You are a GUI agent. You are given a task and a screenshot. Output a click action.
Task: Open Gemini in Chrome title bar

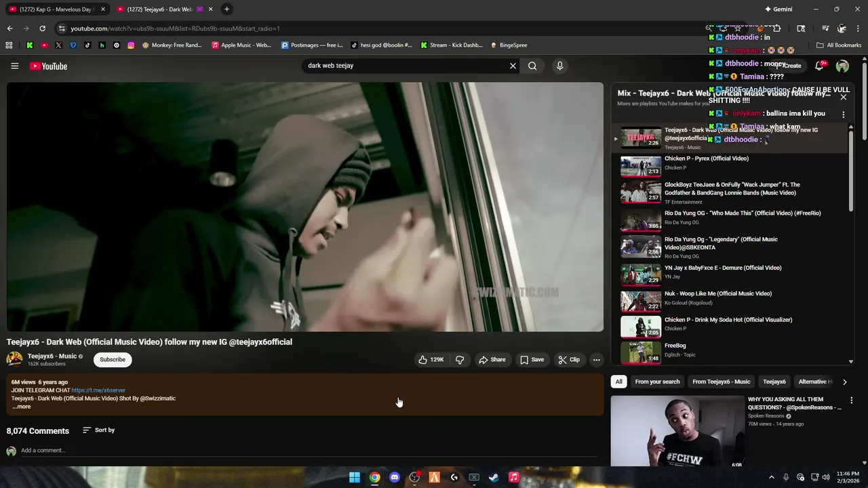pos(778,9)
